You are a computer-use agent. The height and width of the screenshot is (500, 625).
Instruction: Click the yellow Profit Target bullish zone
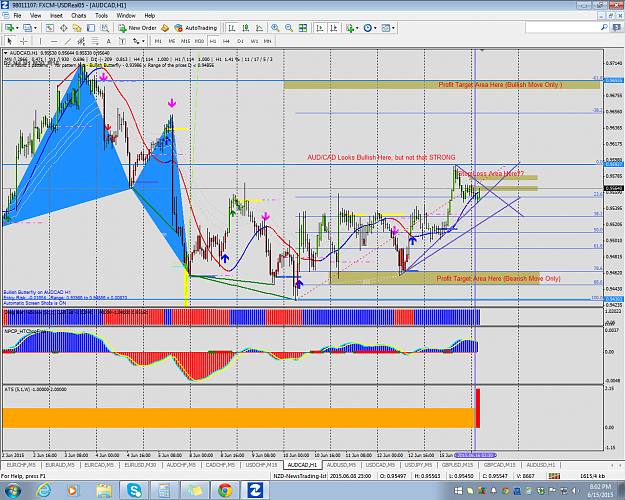pos(442,85)
